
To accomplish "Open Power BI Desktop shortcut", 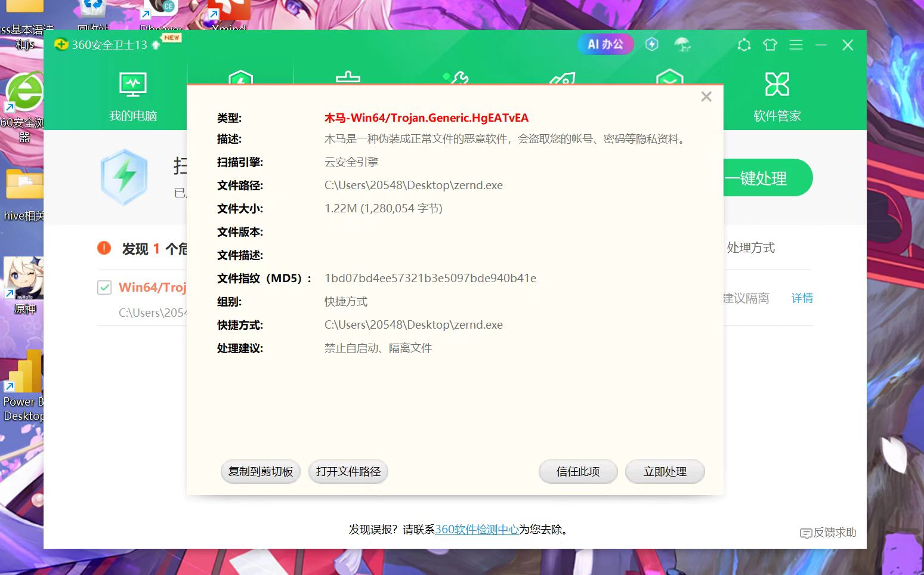I will pos(23,386).
